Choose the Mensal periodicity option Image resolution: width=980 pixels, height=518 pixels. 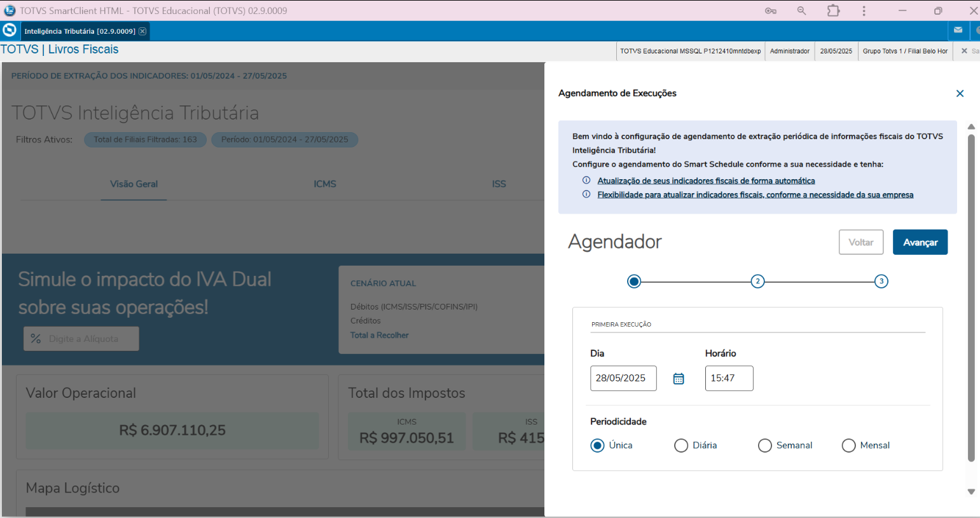[849, 446]
